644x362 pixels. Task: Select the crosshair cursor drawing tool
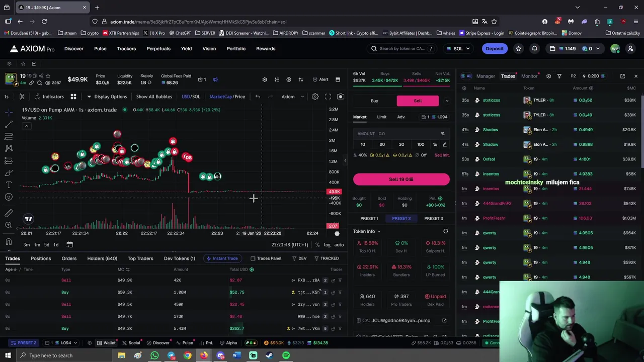pyautogui.click(x=9, y=112)
